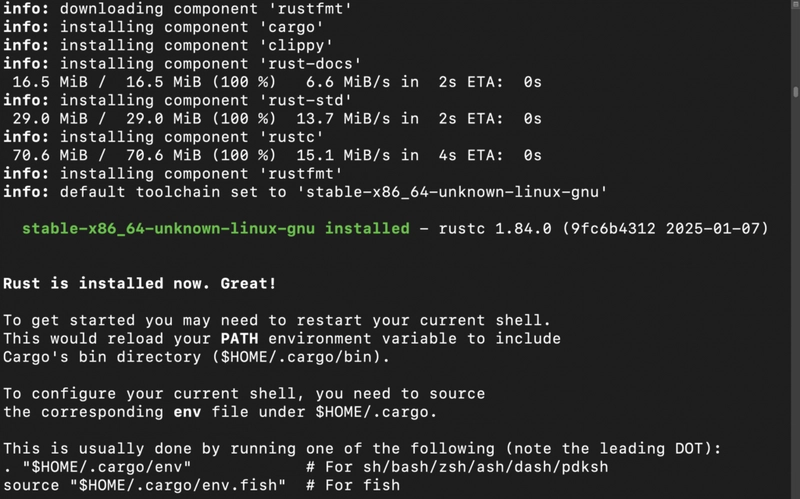Viewport: 800px width, 499px height.
Task: Click the '. "$HOME/.cargo/env"' command
Action: click(97, 467)
